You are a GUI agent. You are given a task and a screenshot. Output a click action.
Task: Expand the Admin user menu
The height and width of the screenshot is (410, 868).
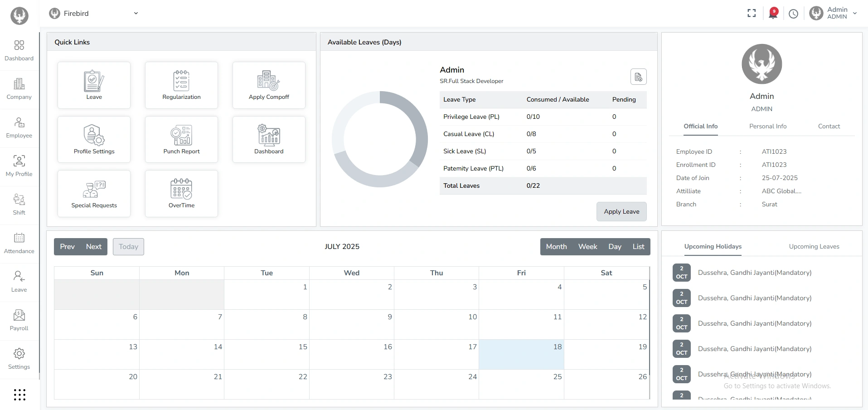point(854,14)
